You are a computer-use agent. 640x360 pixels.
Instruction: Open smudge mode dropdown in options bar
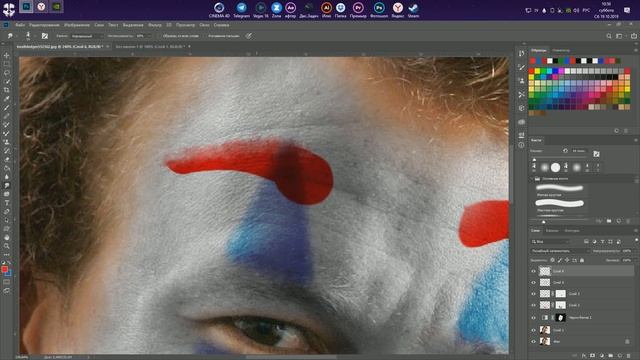point(86,36)
